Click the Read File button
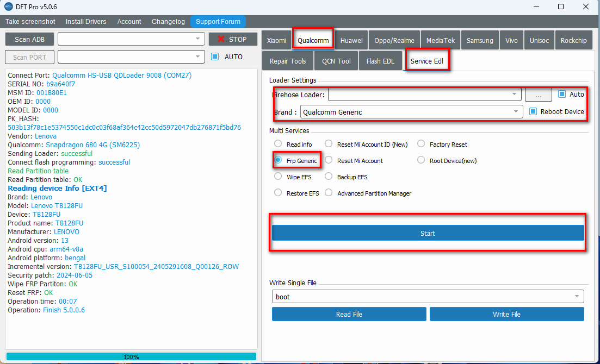 349,314
